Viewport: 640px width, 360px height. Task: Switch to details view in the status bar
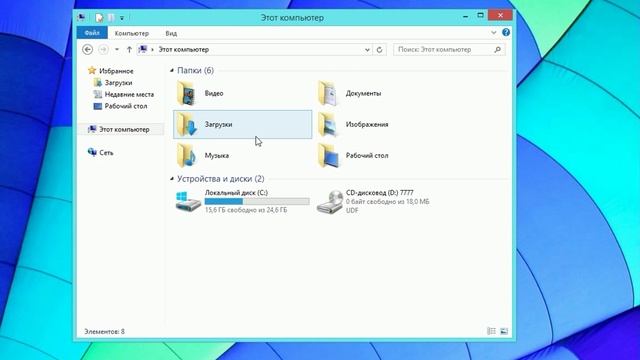(x=491, y=331)
